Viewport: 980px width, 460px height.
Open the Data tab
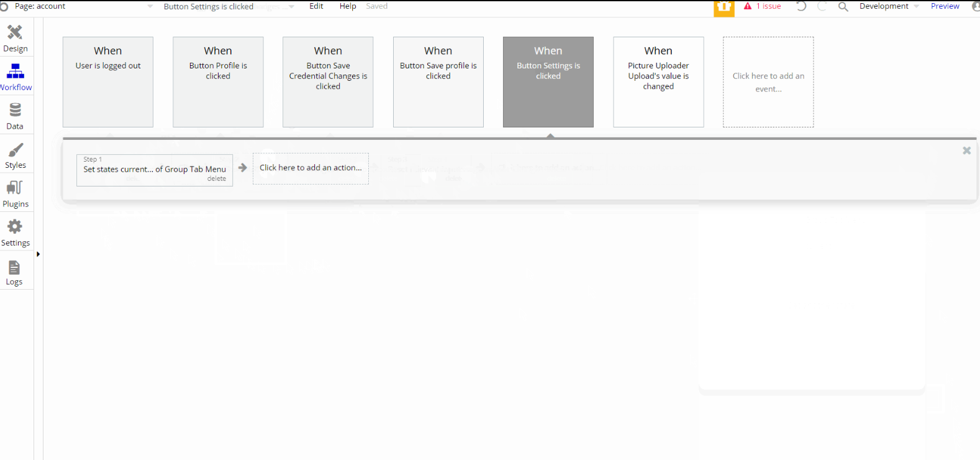point(16,116)
